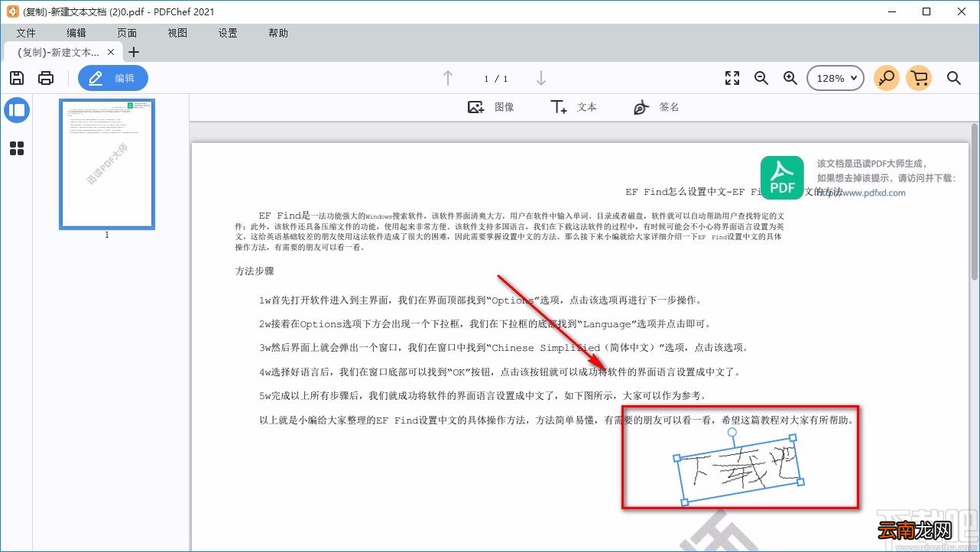Click the green PDF logo icon
980x552 pixels.
pos(782,177)
